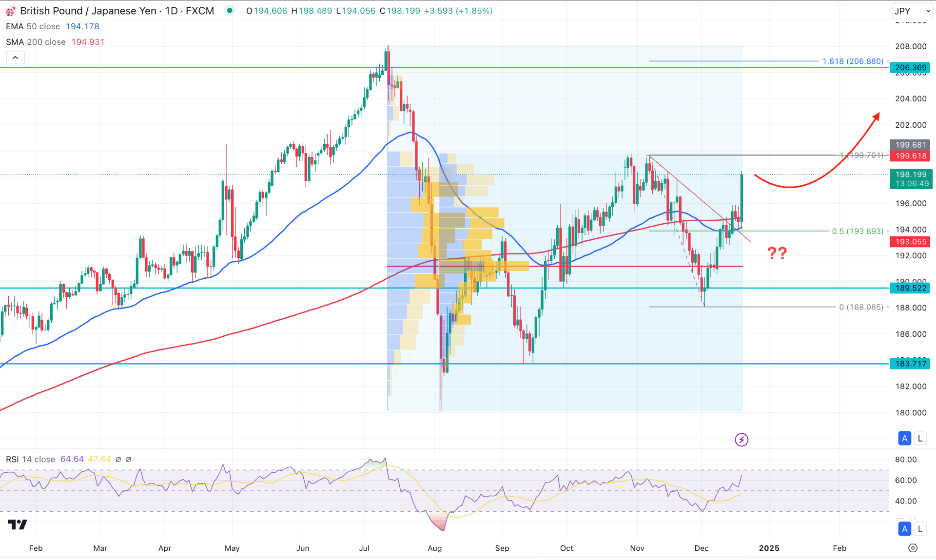This screenshot has height=560, width=936.
Task: Click the purple lightning event marker
Action: coord(741,440)
